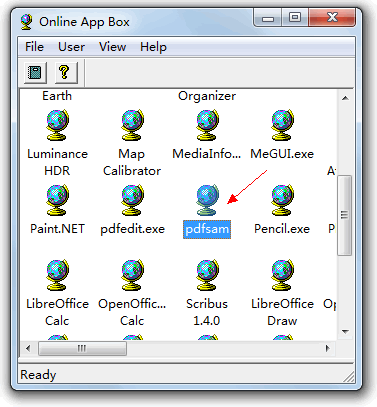Click the Luminance HDR label text

57,162
